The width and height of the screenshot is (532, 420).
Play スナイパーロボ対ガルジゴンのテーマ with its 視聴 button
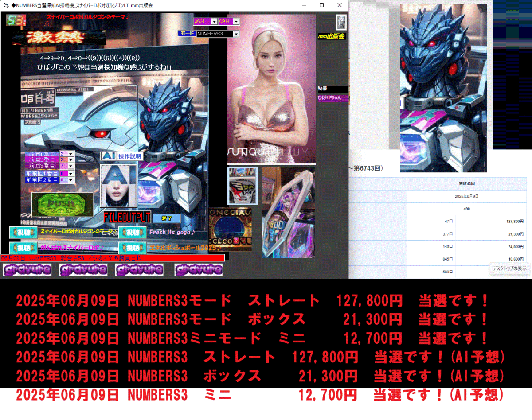(x=23, y=232)
